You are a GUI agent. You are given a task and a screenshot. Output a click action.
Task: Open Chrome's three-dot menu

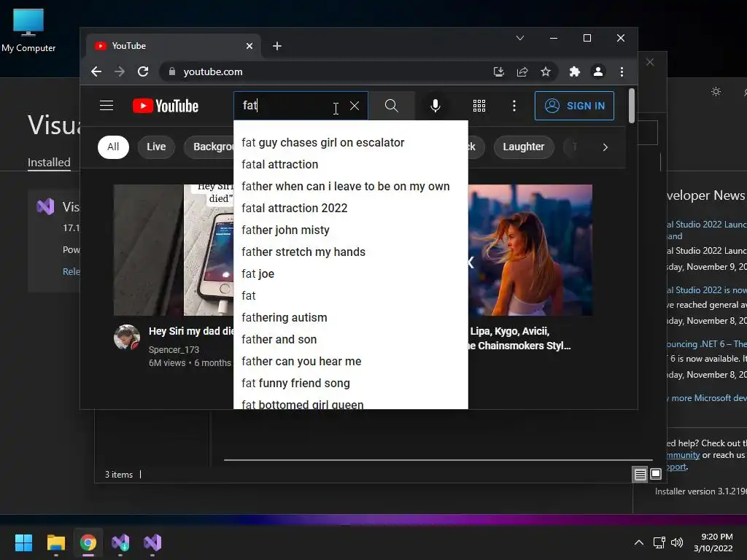pos(622,71)
